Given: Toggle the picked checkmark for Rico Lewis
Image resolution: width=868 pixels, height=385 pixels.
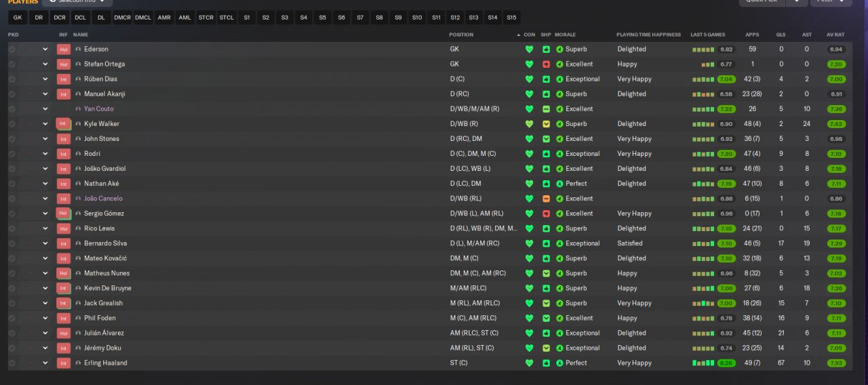Looking at the screenshot, I should pyautogui.click(x=12, y=228).
